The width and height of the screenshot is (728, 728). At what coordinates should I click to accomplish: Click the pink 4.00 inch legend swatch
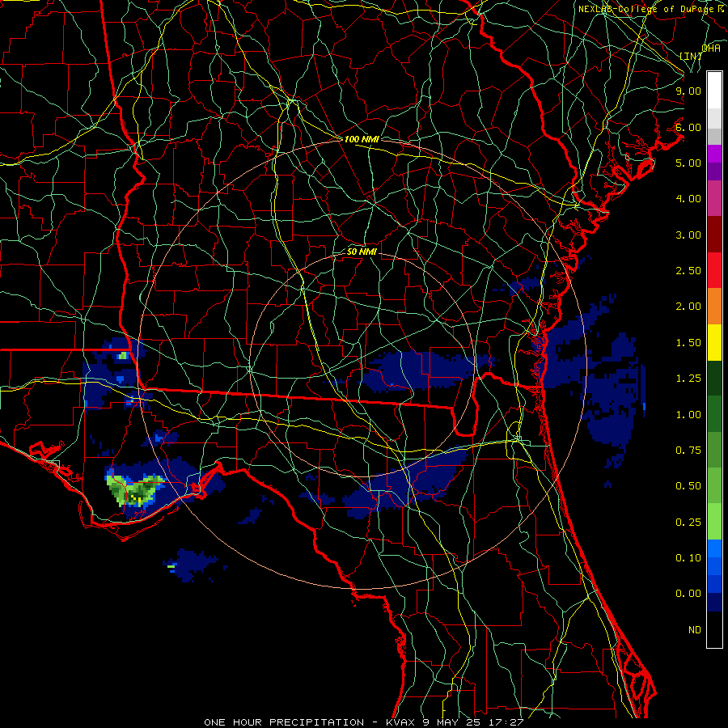click(714, 198)
